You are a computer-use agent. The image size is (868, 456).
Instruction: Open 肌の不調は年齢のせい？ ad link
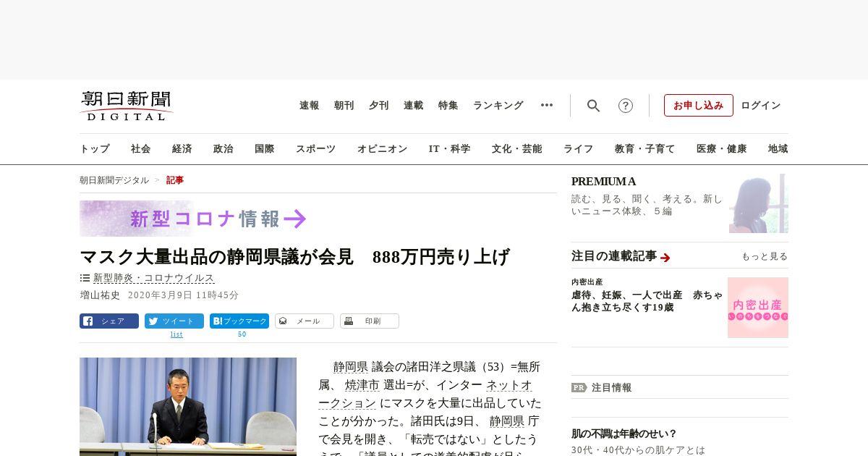(x=624, y=434)
